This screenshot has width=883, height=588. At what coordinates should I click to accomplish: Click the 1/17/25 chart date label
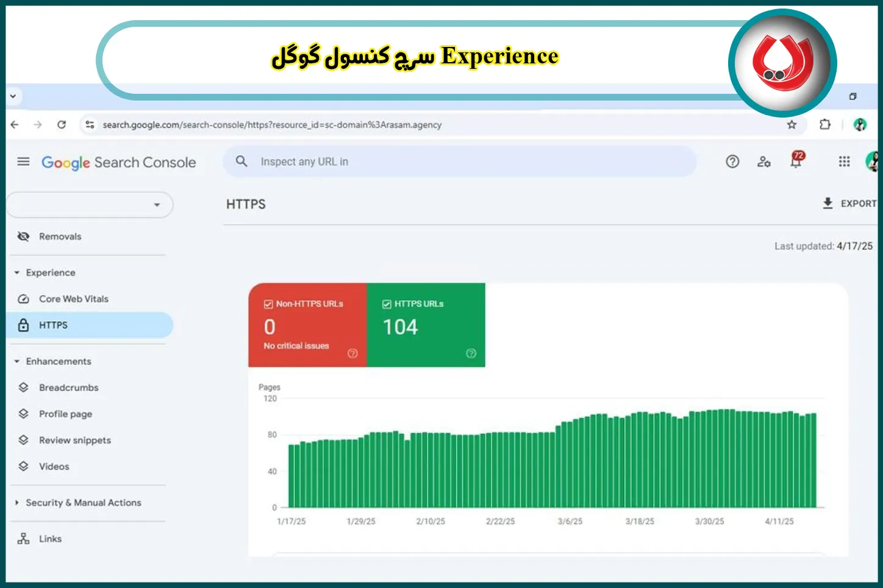[291, 522]
